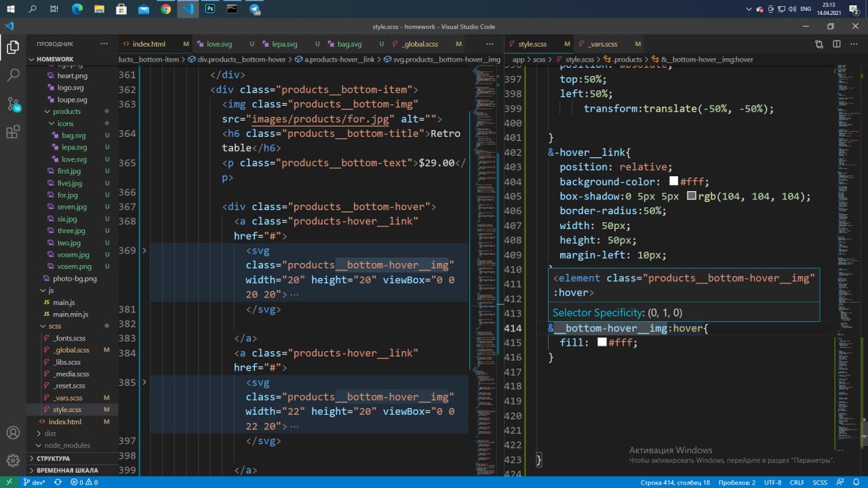
Task: Open Photoshop from the Windows taskbar
Action: coord(210,9)
